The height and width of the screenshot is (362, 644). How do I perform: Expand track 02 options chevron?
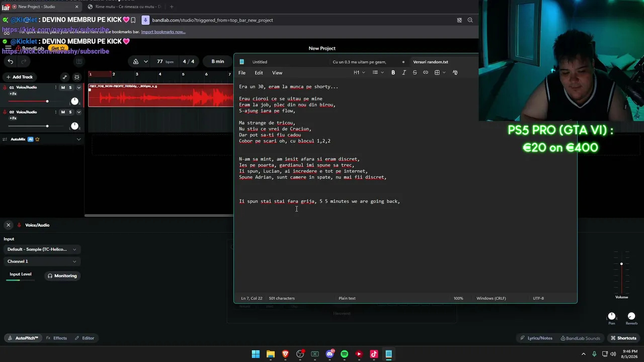pos(78,112)
